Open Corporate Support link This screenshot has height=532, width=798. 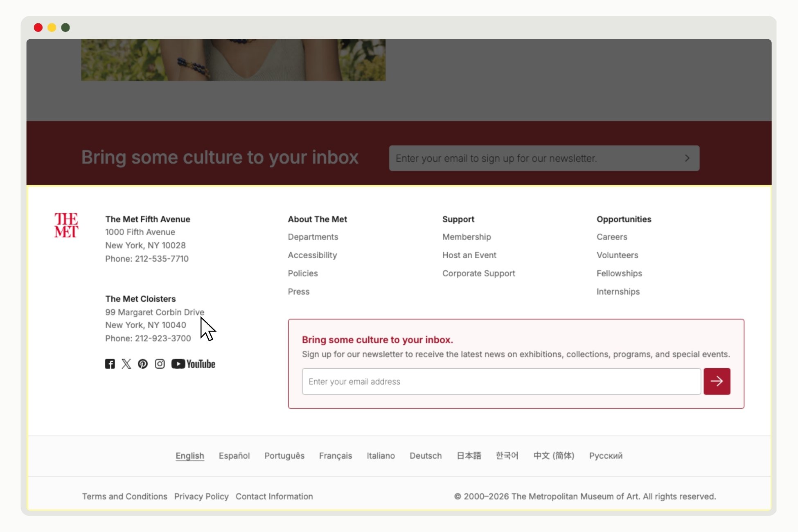[x=478, y=273]
